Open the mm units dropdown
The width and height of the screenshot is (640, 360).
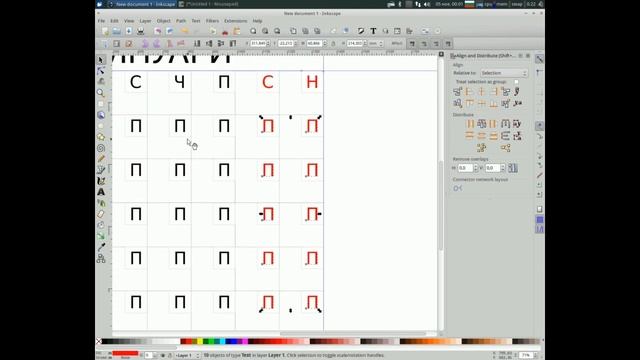pos(375,43)
